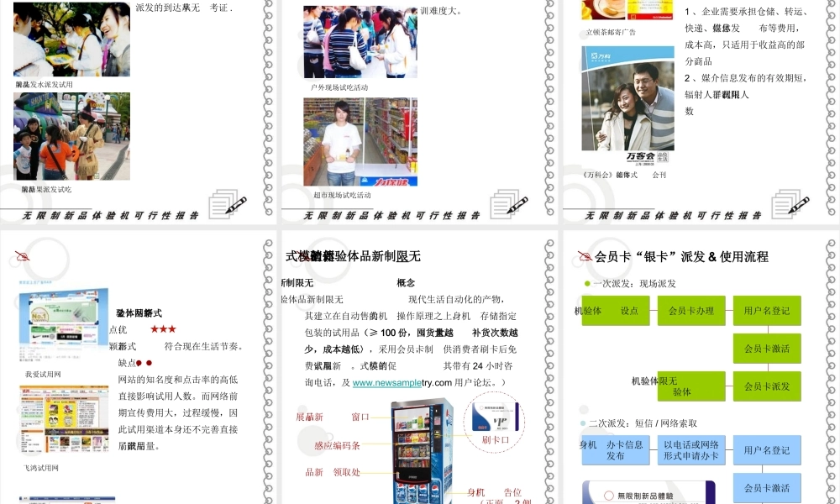This screenshot has width=840, height=504.
Task: Click the blue 用户名登记 flowchart box
Action: tap(767, 450)
